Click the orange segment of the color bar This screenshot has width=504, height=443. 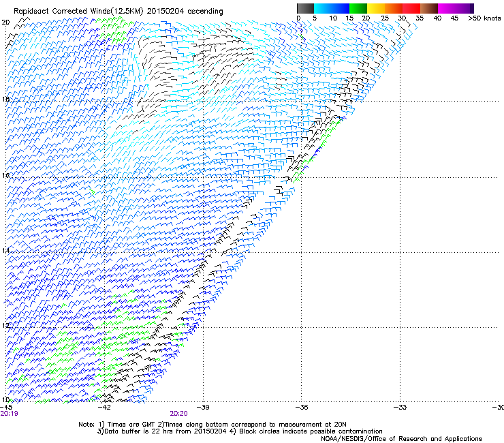394,8
